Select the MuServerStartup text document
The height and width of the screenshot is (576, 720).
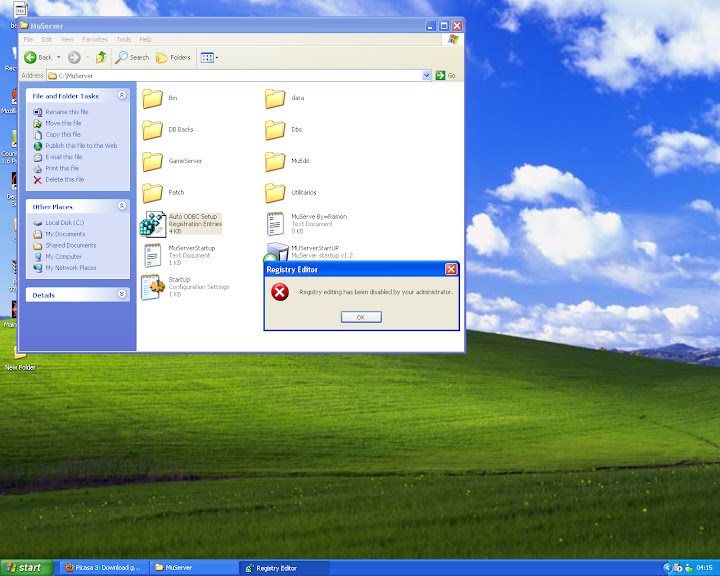pos(153,255)
